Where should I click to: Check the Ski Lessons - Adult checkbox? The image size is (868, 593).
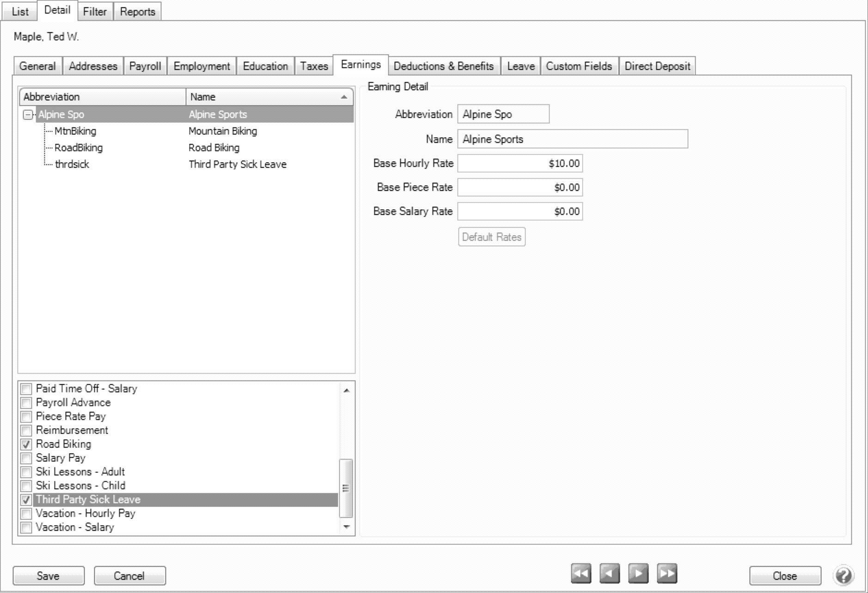pos(26,472)
